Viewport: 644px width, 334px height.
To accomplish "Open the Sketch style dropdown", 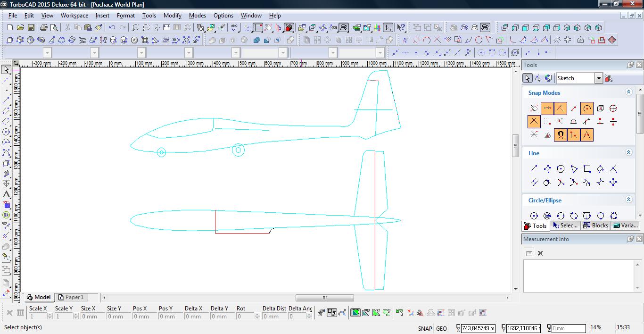I will 598,78.
